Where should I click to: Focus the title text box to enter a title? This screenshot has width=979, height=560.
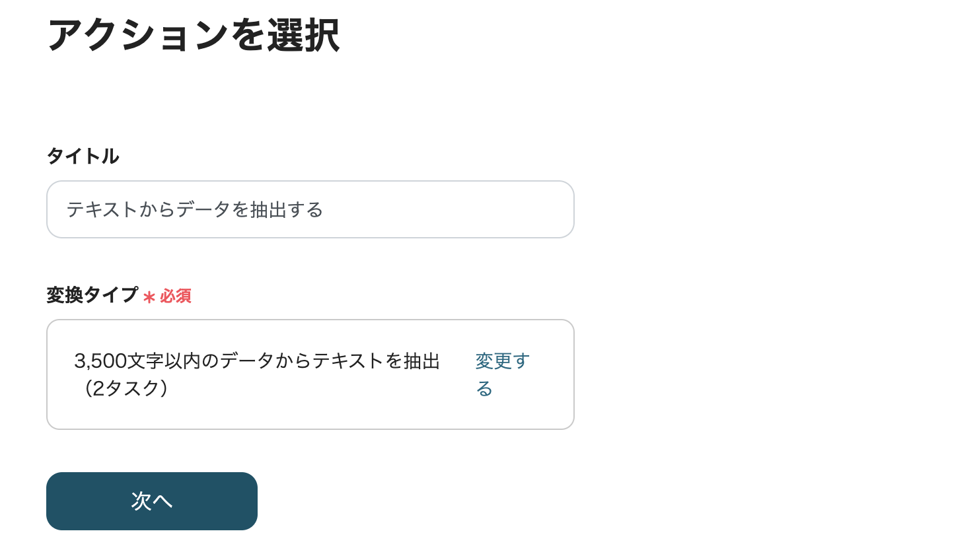click(310, 209)
